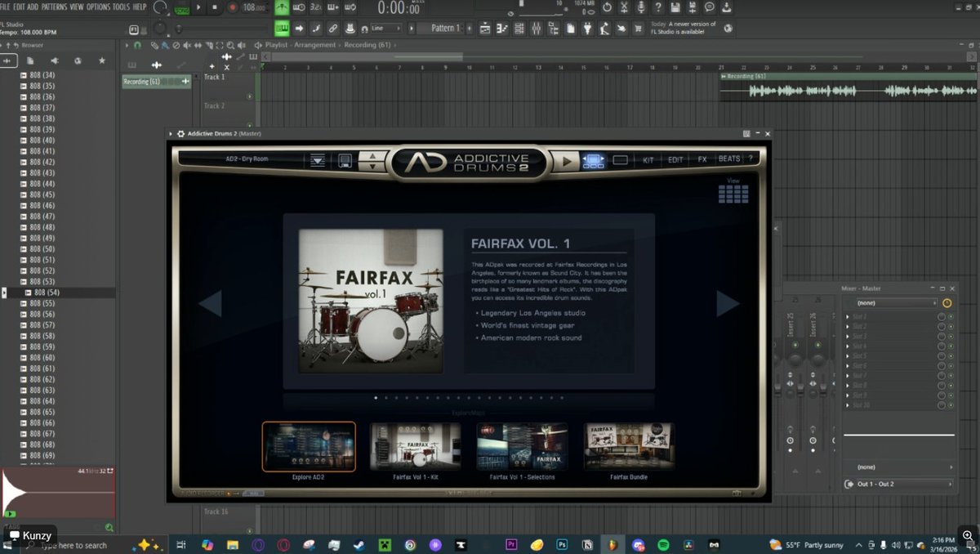Toggle the green Pat/Song mode switch
The height and width of the screenshot is (554, 980).
pyautogui.click(x=183, y=9)
